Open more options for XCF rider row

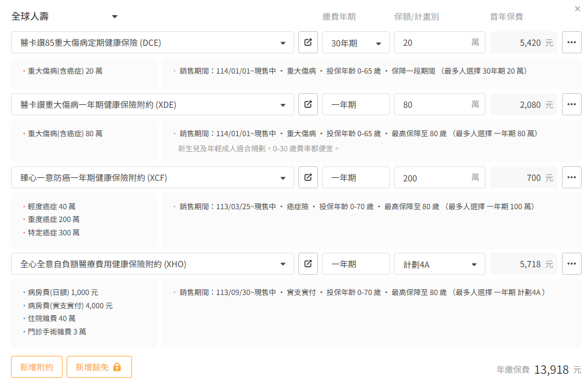tap(571, 178)
